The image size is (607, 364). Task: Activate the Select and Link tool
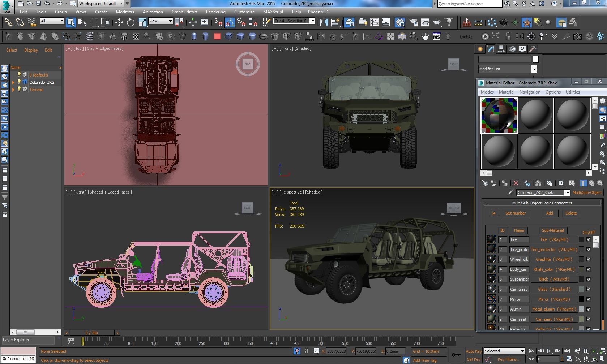8,22
